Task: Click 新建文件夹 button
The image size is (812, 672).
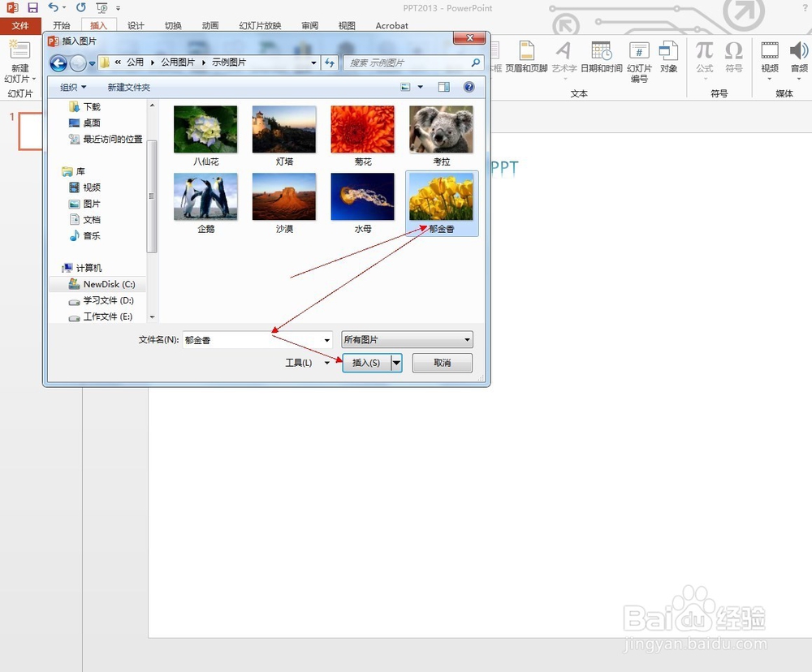Action: (129, 87)
